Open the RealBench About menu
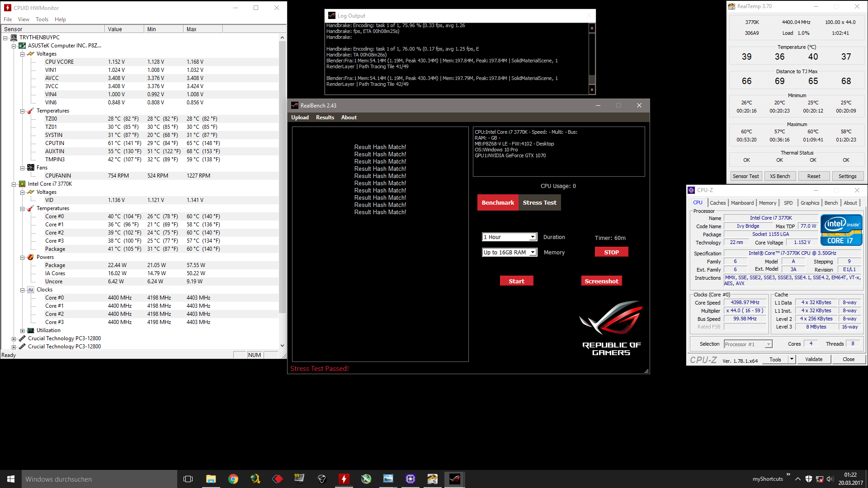Image resolution: width=868 pixels, height=488 pixels. [349, 117]
